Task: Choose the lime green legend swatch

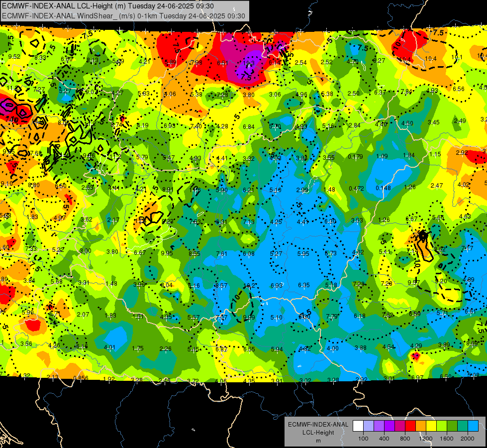Action: (442, 426)
